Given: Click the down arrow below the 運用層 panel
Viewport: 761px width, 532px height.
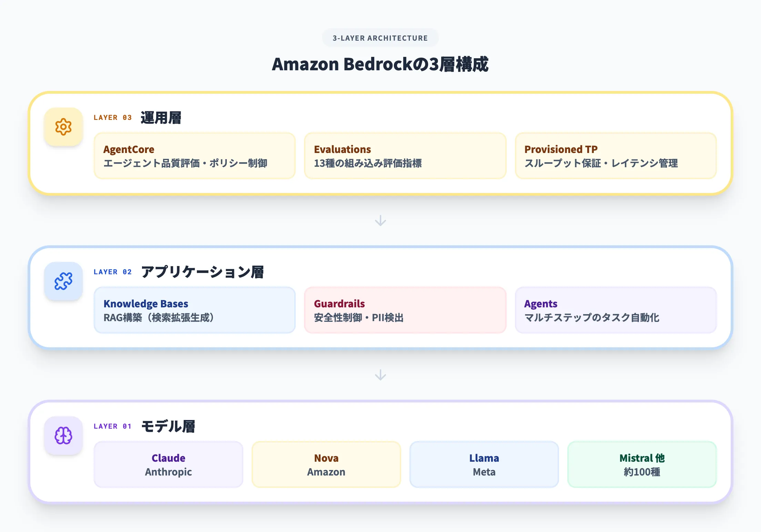Looking at the screenshot, I should [x=380, y=221].
